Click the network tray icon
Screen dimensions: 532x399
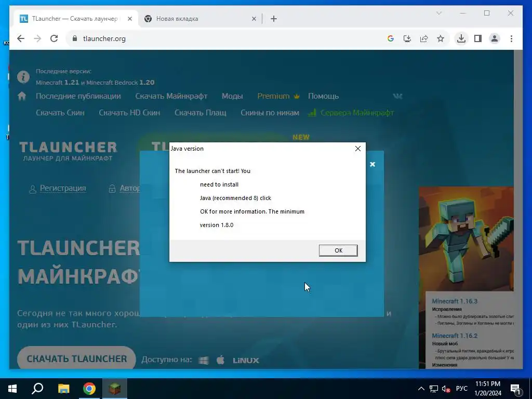[434, 389]
